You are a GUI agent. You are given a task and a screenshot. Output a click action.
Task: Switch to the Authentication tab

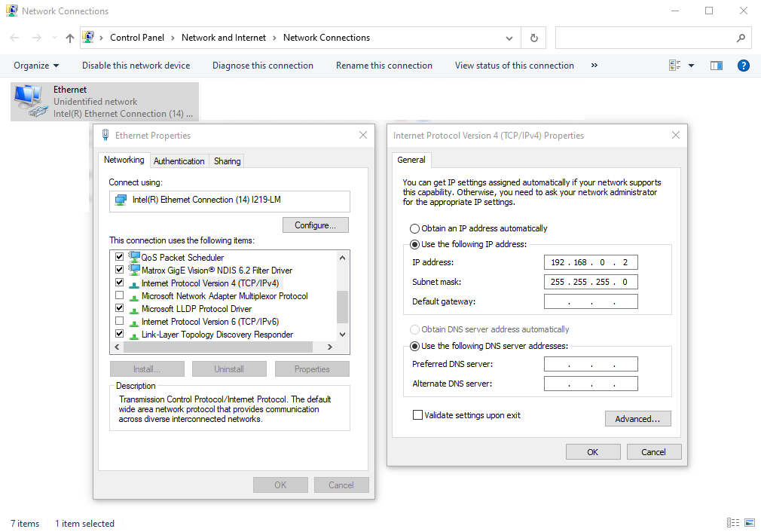click(179, 161)
